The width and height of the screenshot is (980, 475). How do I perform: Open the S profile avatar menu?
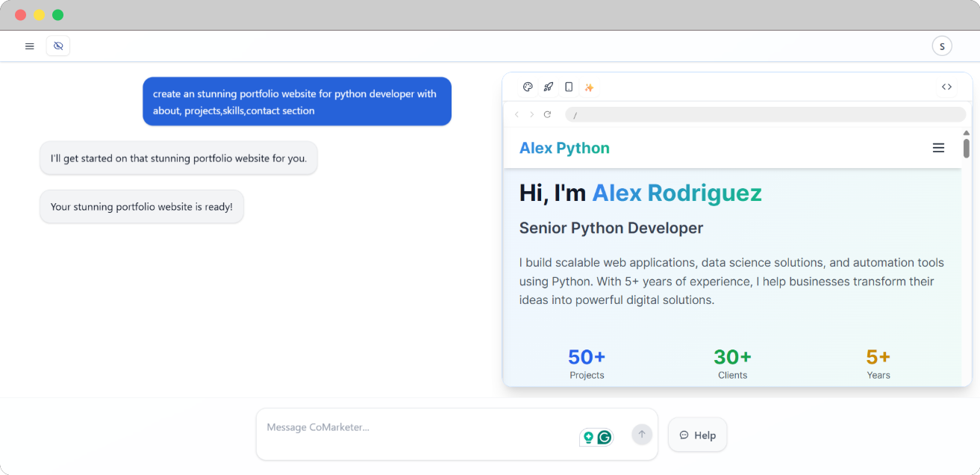[942, 46]
